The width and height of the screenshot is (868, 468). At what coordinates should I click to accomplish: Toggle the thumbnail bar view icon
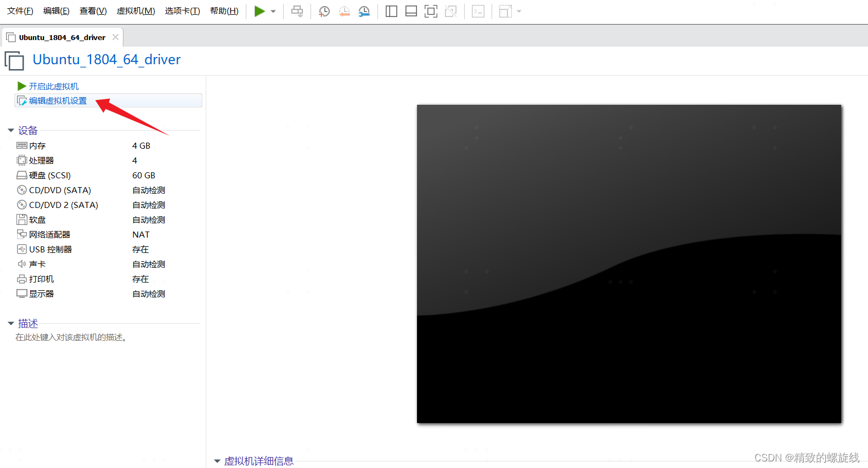(411, 11)
